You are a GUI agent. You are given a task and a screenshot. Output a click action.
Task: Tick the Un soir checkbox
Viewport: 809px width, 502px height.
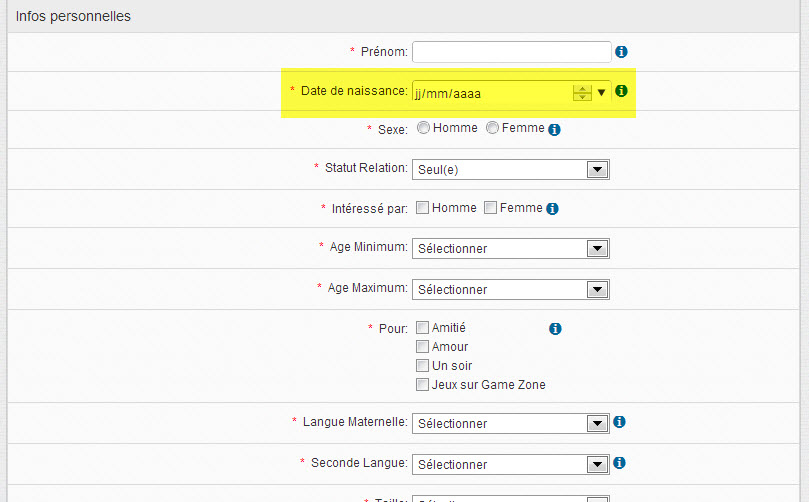pos(422,365)
